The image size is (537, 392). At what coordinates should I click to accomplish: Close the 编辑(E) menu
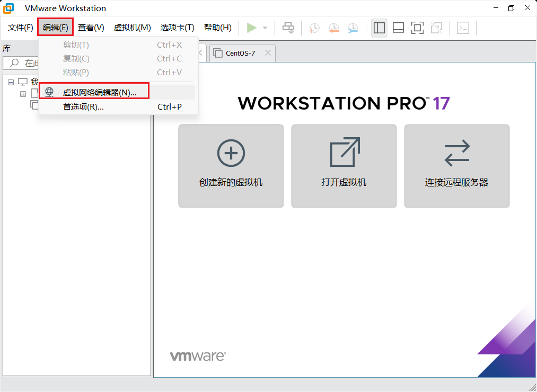coord(56,28)
